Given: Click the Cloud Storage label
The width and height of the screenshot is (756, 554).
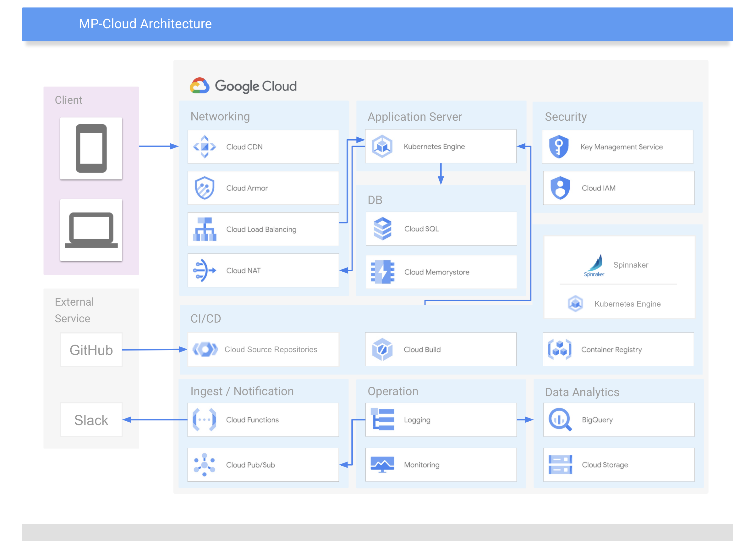Looking at the screenshot, I should pos(605,465).
